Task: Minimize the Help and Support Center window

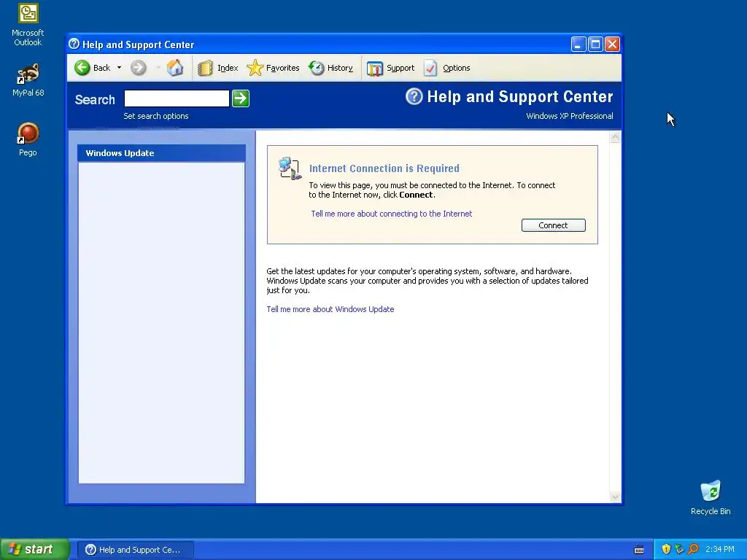Action: click(x=578, y=44)
